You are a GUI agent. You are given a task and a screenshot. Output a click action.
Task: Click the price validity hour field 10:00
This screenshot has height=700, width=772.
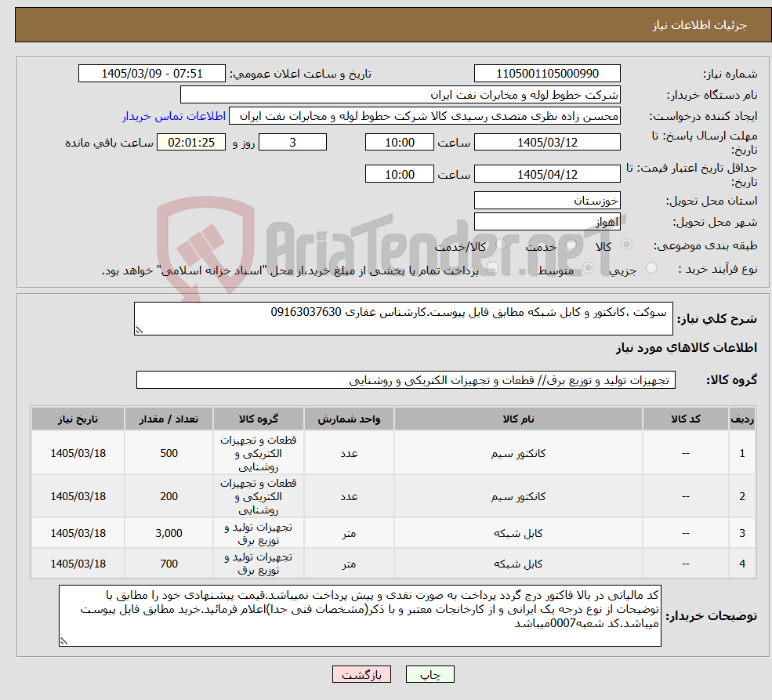click(x=399, y=174)
